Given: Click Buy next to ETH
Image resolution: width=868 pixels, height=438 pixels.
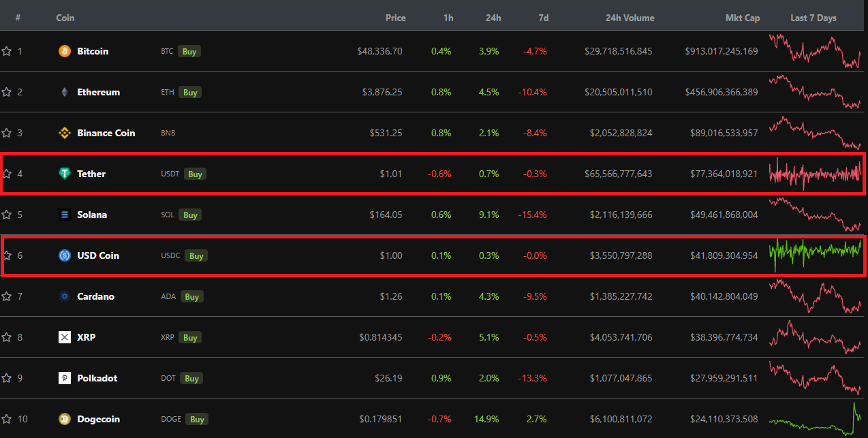Looking at the screenshot, I should click(x=190, y=92).
